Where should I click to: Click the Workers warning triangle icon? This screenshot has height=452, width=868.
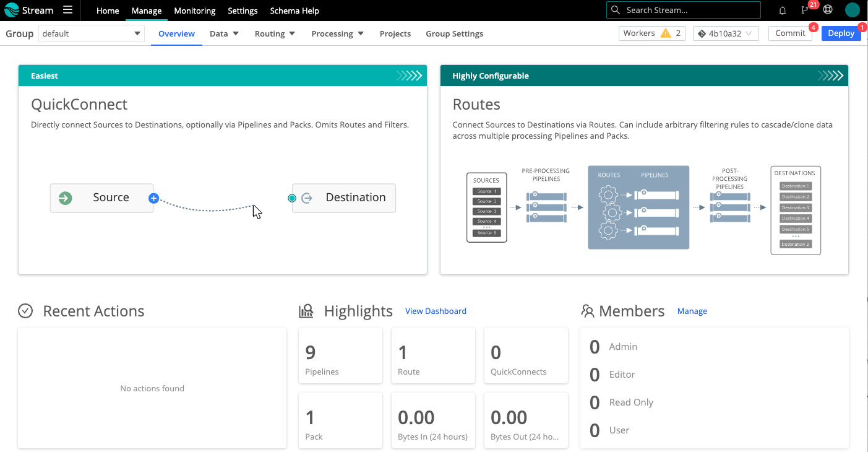tap(666, 33)
